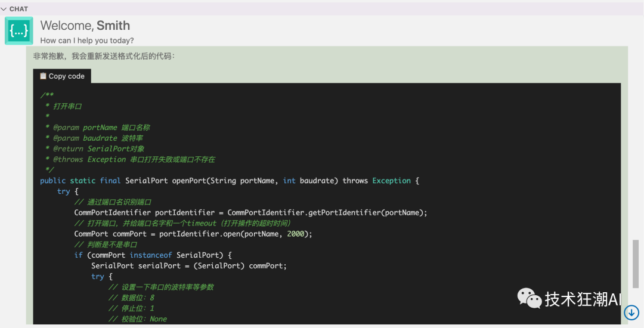Click "How can I help you today?" text
The height and width of the screenshot is (328, 644).
tap(87, 41)
